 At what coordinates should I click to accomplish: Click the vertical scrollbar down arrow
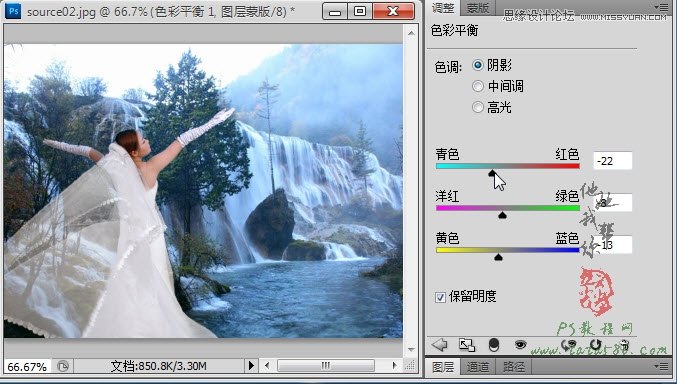(x=411, y=349)
